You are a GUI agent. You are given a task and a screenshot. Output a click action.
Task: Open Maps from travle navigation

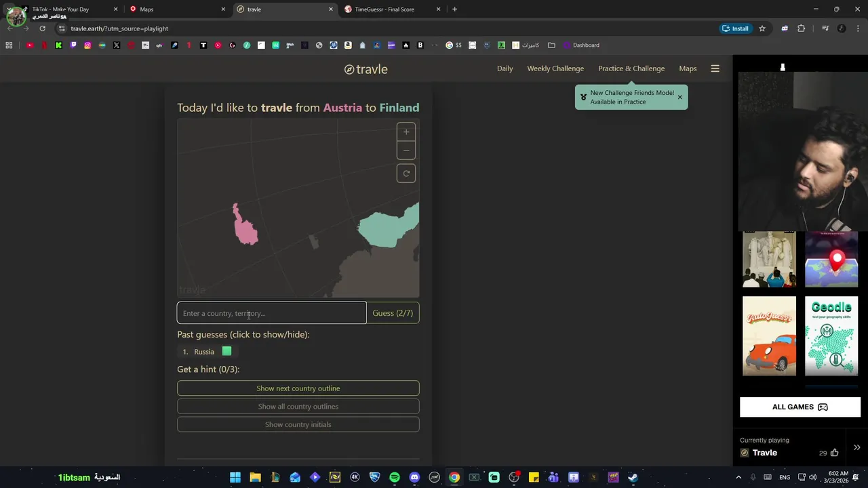(688, 68)
